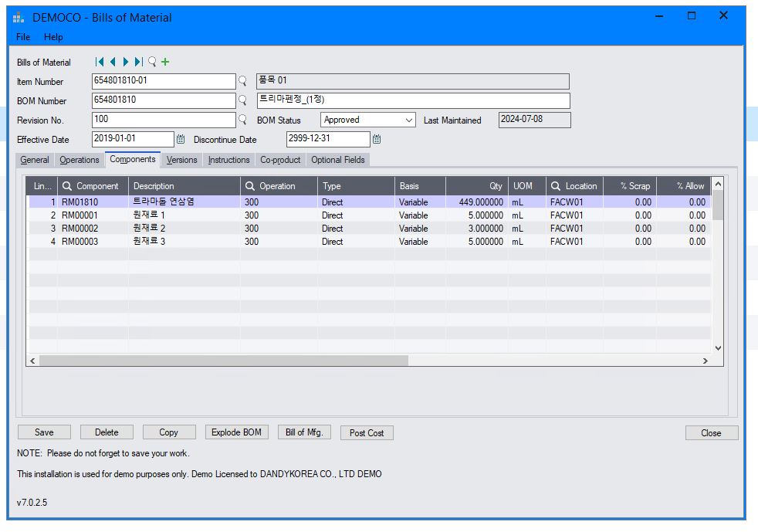Click the Type column header
Image resolution: width=758 pixels, height=532 pixels.
[356, 186]
